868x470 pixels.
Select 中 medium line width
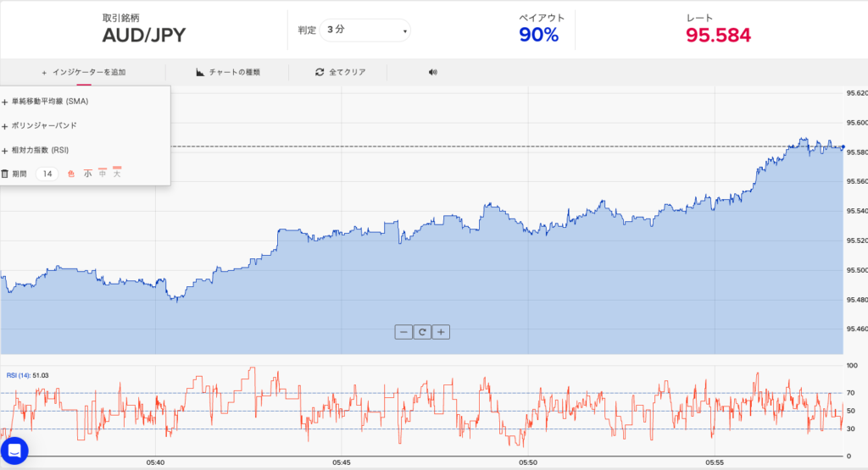point(103,173)
